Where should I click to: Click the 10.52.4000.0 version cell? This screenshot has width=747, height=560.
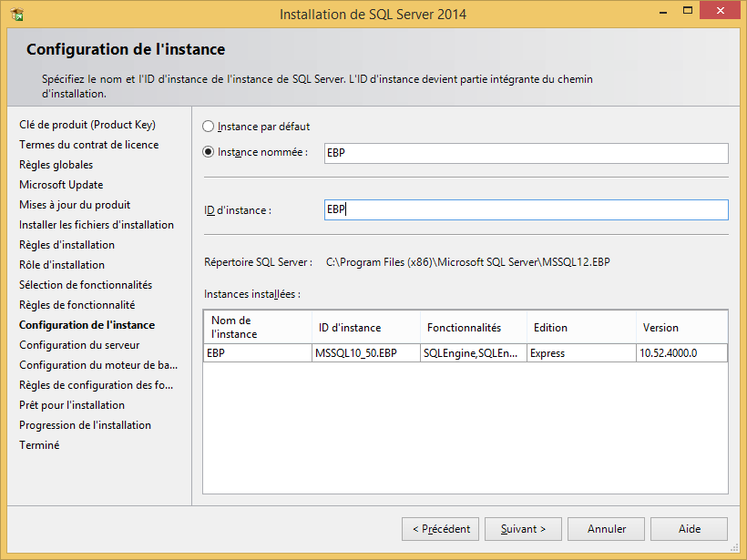pyautogui.click(x=681, y=353)
